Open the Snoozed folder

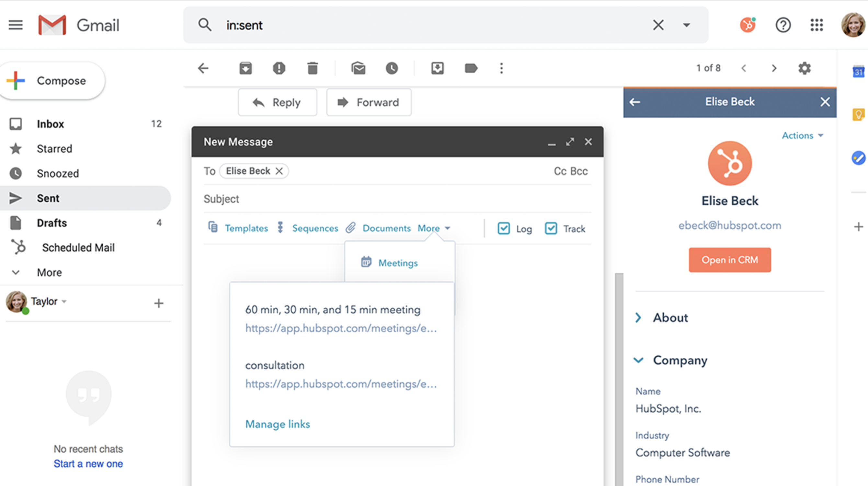point(86,173)
